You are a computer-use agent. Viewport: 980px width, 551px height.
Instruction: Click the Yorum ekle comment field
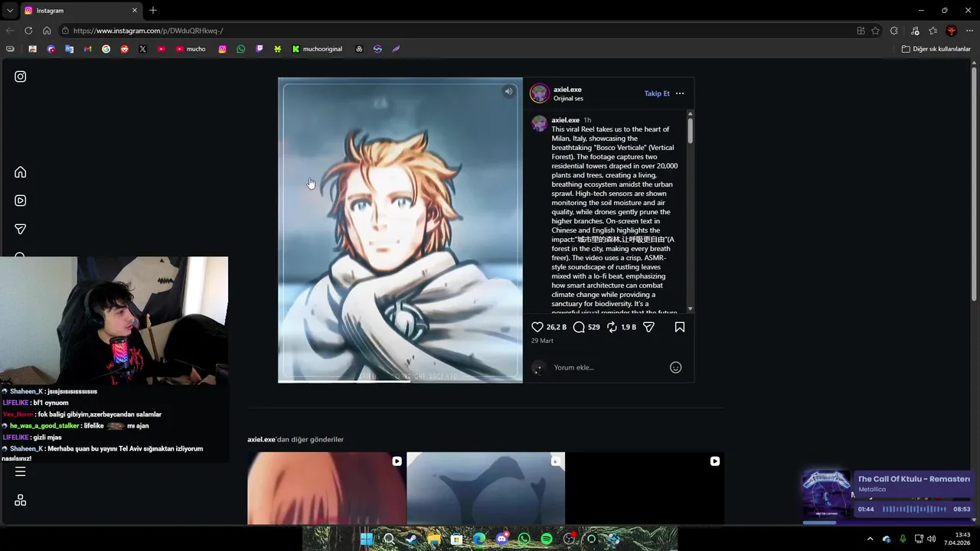(x=608, y=367)
